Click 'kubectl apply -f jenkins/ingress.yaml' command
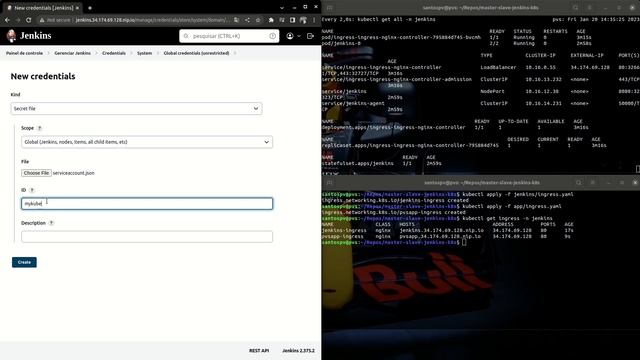The image size is (640, 360). (x=518, y=194)
